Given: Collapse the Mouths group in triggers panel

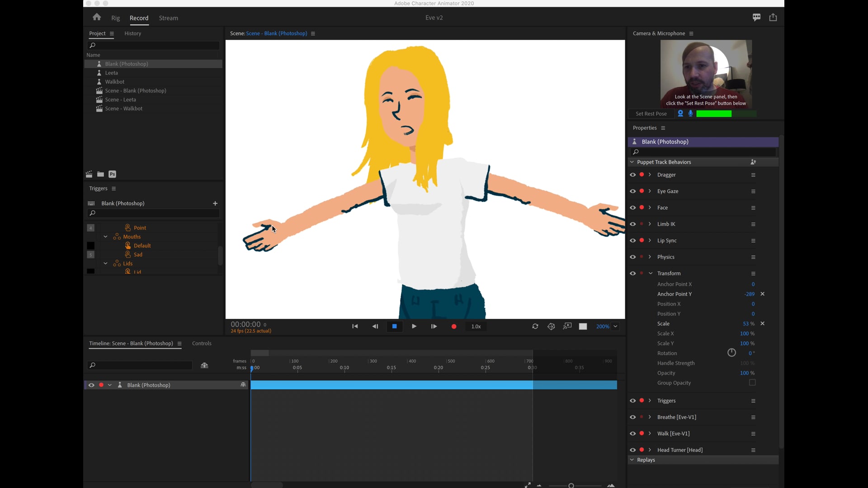Looking at the screenshot, I should tap(105, 237).
